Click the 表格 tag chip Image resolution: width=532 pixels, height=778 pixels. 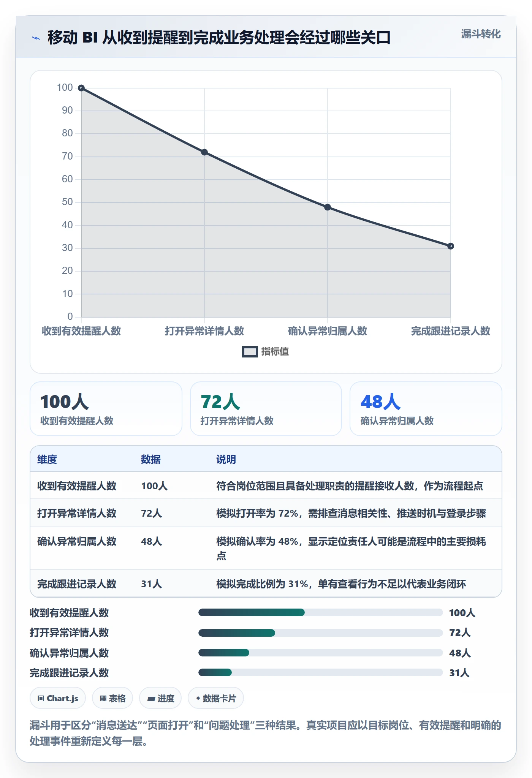click(112, 698)
